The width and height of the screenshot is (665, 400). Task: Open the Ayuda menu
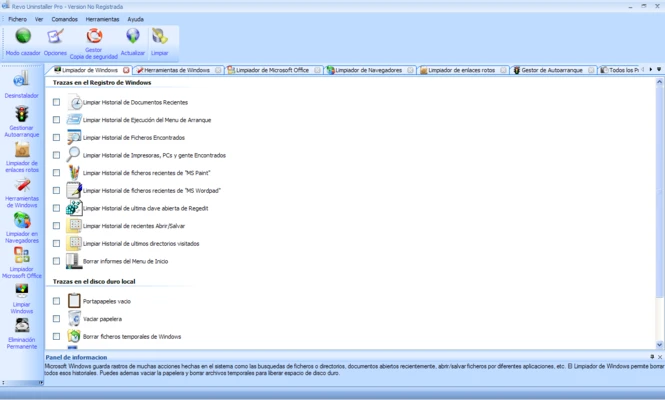[136, 19]
